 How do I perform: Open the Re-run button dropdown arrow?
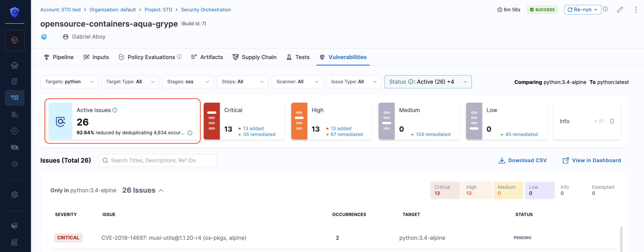(x=596, y=10)
